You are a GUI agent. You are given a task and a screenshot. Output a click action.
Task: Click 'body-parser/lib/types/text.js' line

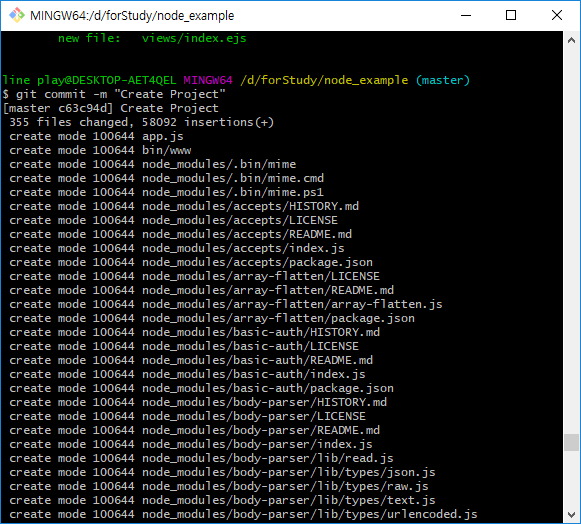click(x=222, y=501)
